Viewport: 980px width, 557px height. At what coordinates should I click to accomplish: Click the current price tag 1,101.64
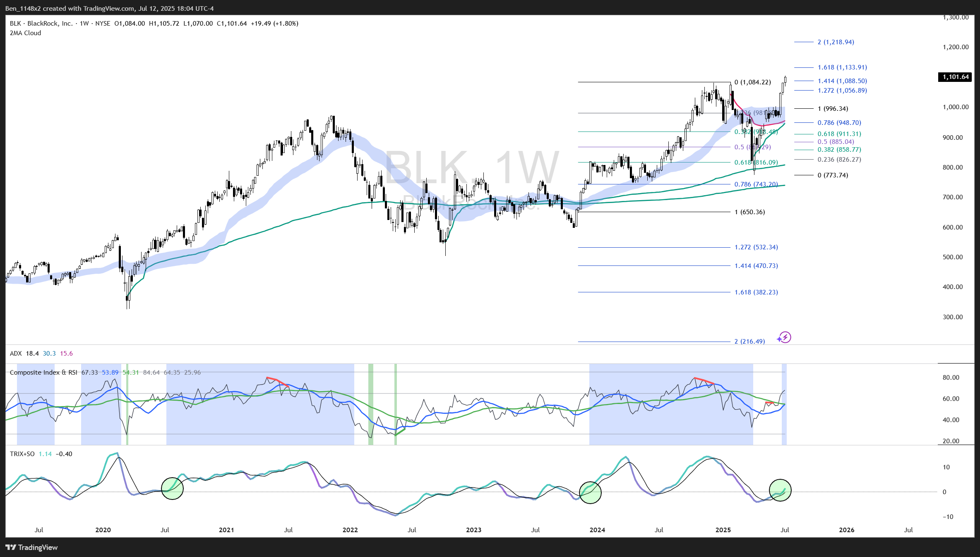(x=955, y=77)
